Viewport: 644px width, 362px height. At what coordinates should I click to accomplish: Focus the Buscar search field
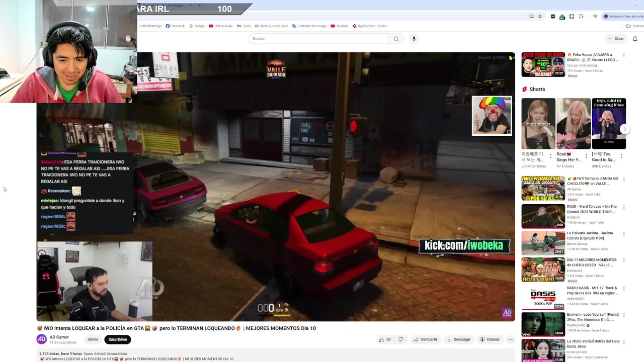click(x=318, y=39)
